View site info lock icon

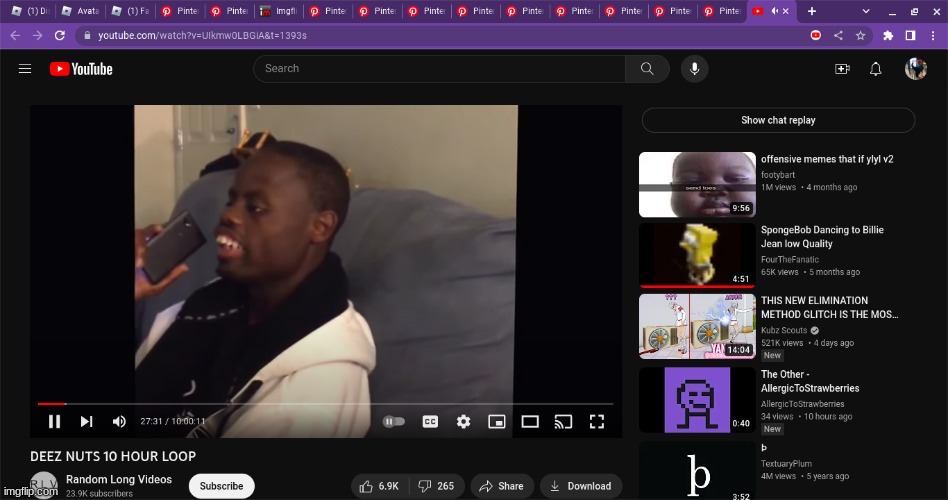(87, 36)
